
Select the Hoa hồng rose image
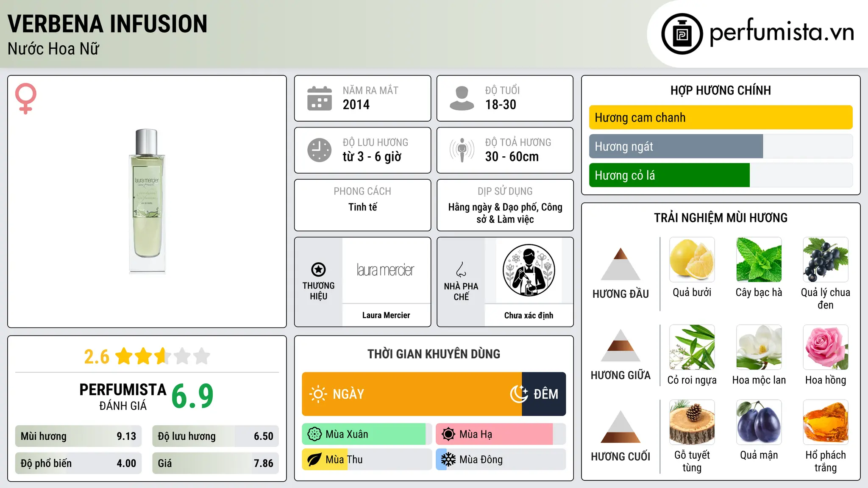[826, 347]
